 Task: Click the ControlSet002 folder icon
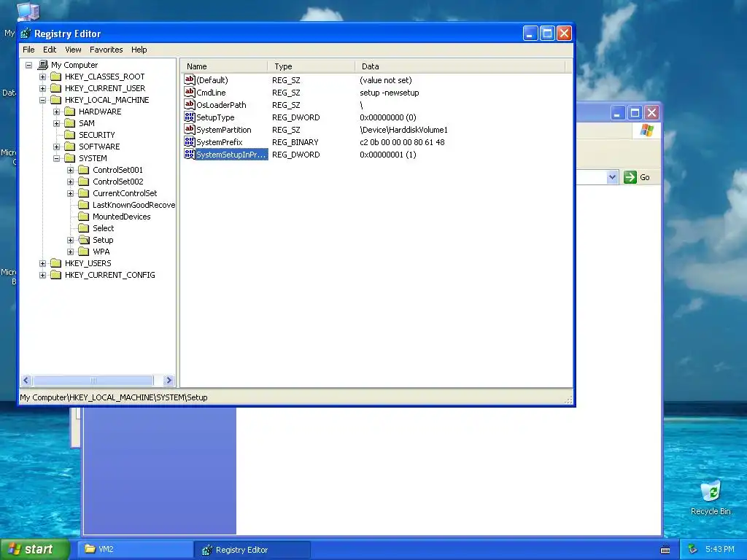84,182
